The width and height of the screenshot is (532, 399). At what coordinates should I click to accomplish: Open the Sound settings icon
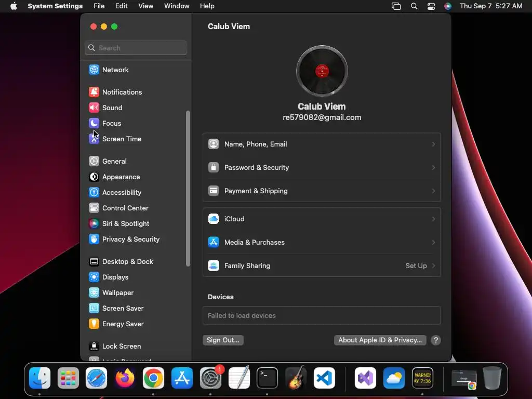94,108
